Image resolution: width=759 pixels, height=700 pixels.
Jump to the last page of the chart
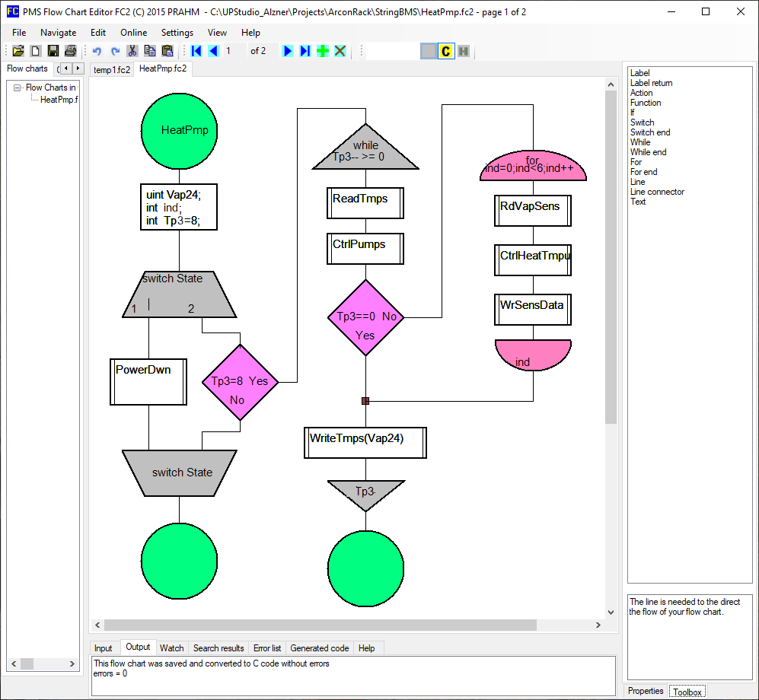pyautogui.click(x=304, y=50)
